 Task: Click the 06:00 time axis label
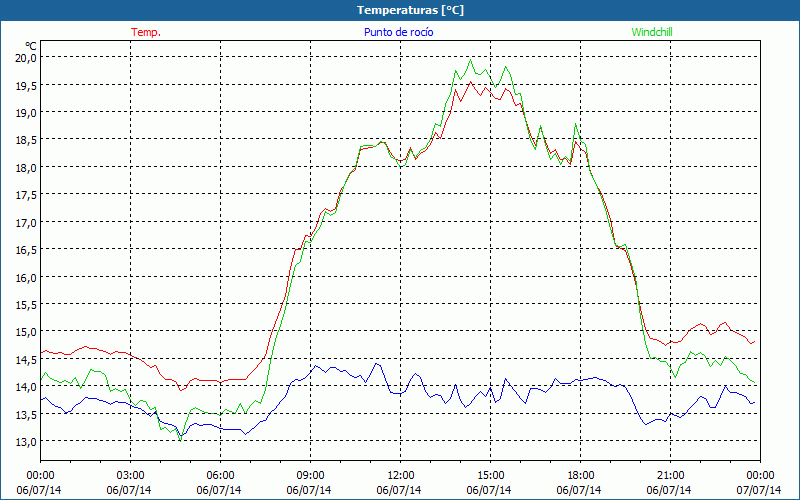coord(220,475)
